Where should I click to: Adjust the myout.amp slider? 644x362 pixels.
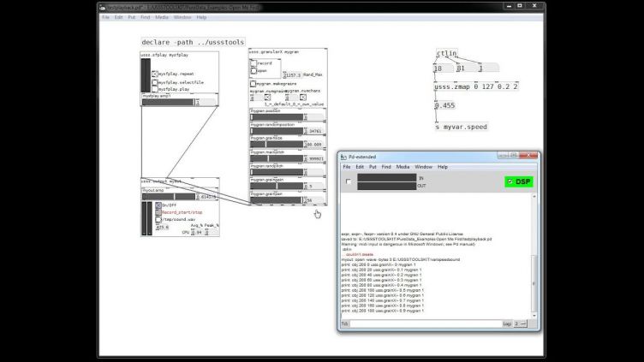(x=169, y=197)
